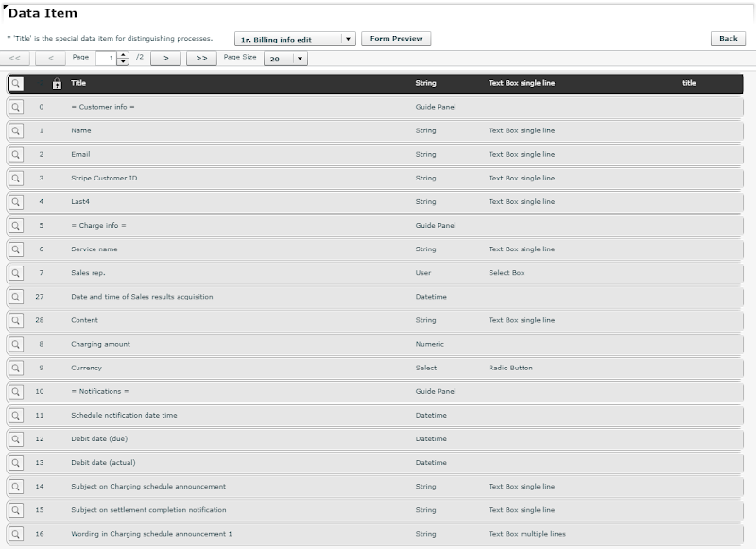Go to previous page with < button
Image resolution: width=756 pixels, height=549 pixels.
click(x=51, y=59)
